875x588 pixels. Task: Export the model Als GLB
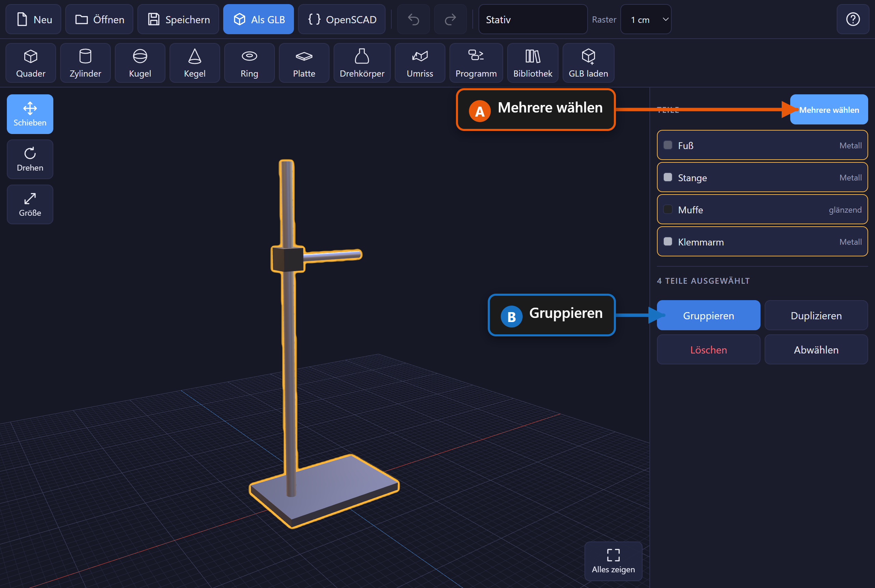point(258,19)
